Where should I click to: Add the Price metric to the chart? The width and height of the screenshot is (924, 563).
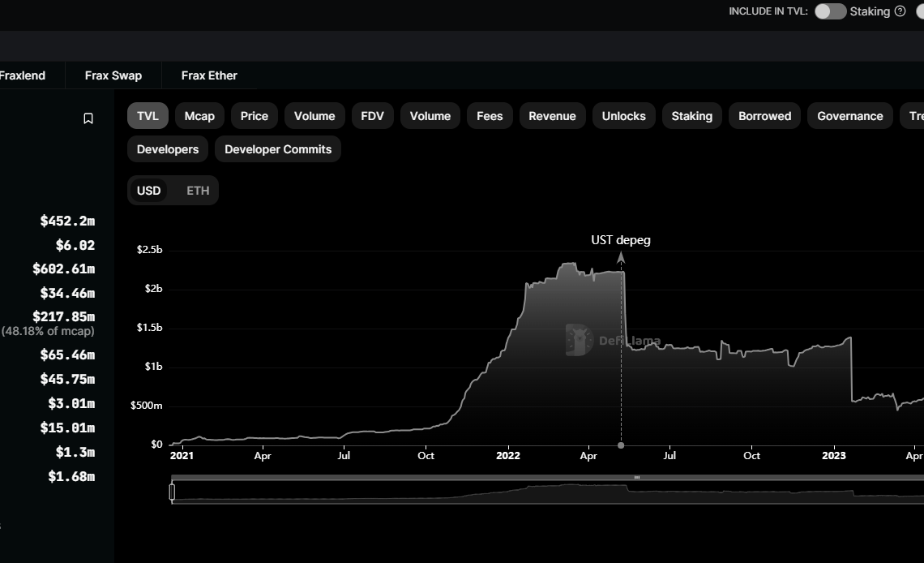click(x=254, y=116)
